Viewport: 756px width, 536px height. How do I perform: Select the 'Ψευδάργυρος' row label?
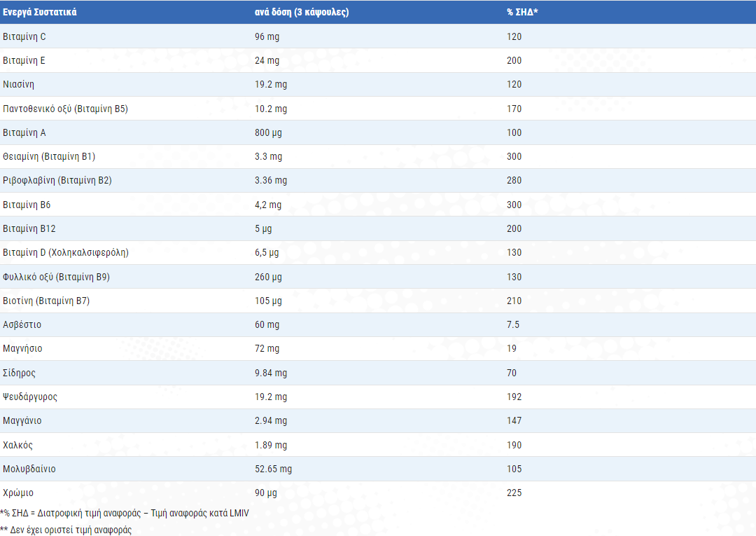point(30,397)
